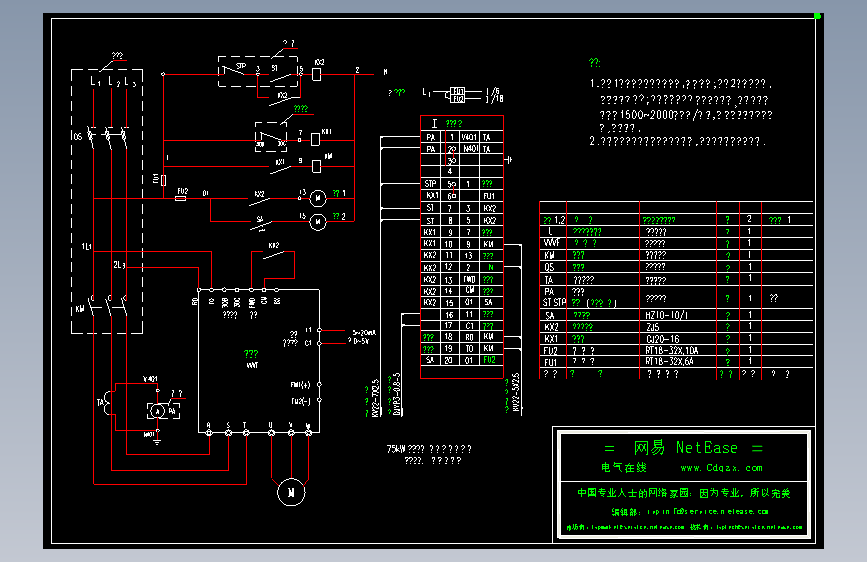Image resolution: width=867 pixels, height=562 pixels.
Task: Click the L1 phase label at the top
Action: point(96,81)
